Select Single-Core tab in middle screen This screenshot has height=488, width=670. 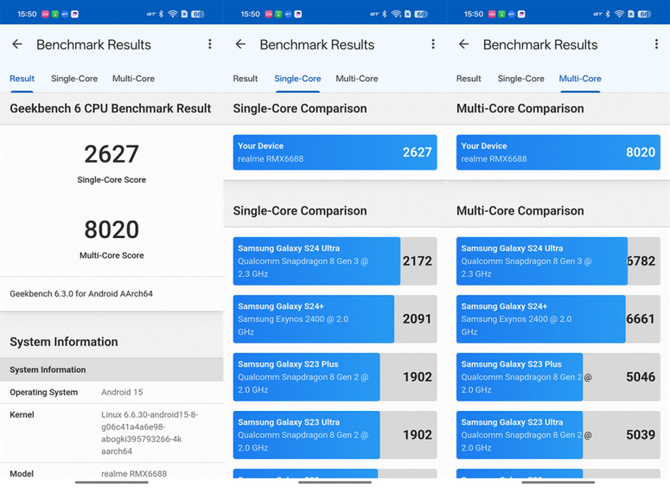[298, 79]
